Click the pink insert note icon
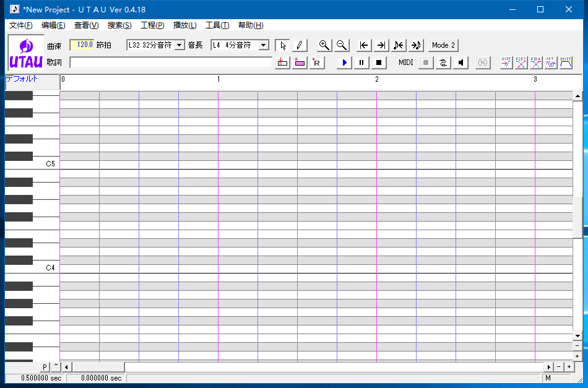Viewport: 588px width, 388px height. pyautogui.click(x=300, y=63)
